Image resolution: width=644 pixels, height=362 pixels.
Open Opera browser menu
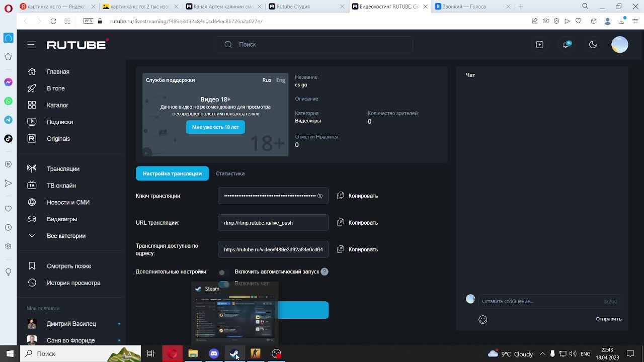[9, 8]
